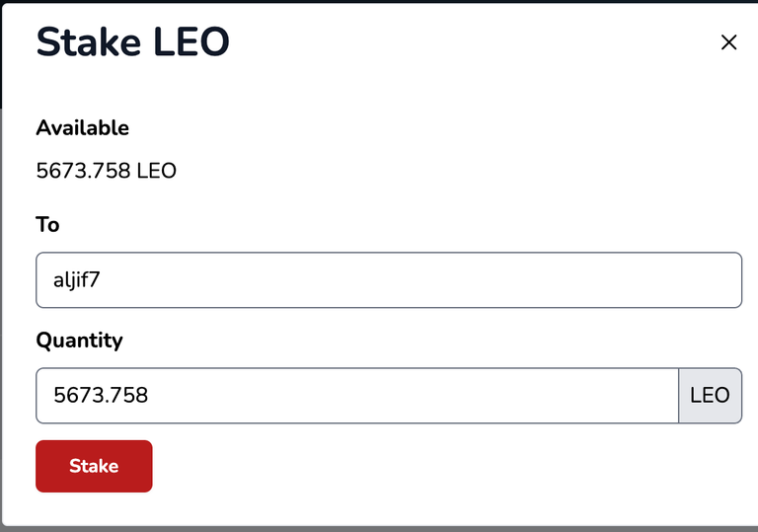Place cursor after aljif7 username

[101, 280]
